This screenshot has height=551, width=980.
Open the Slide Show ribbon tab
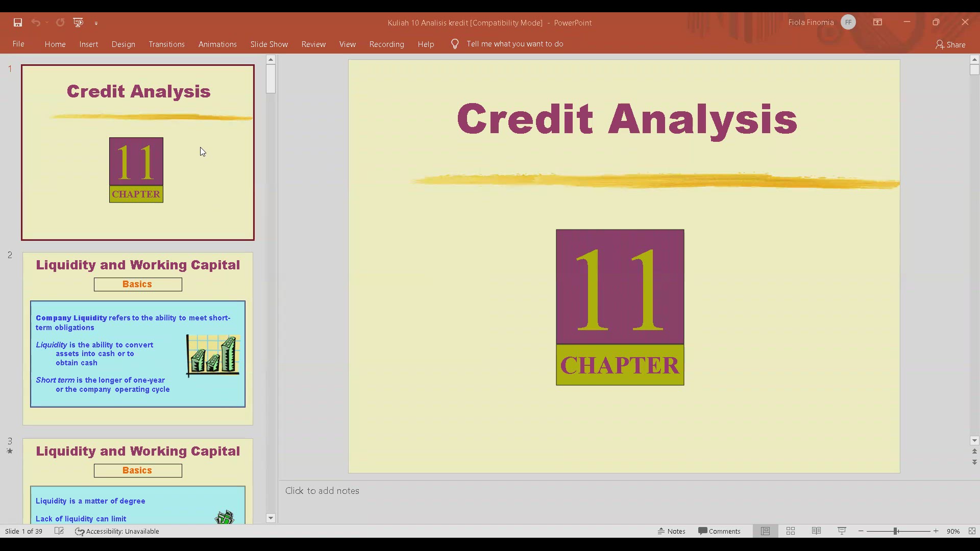pyautogui.click(x=269, y=44)
